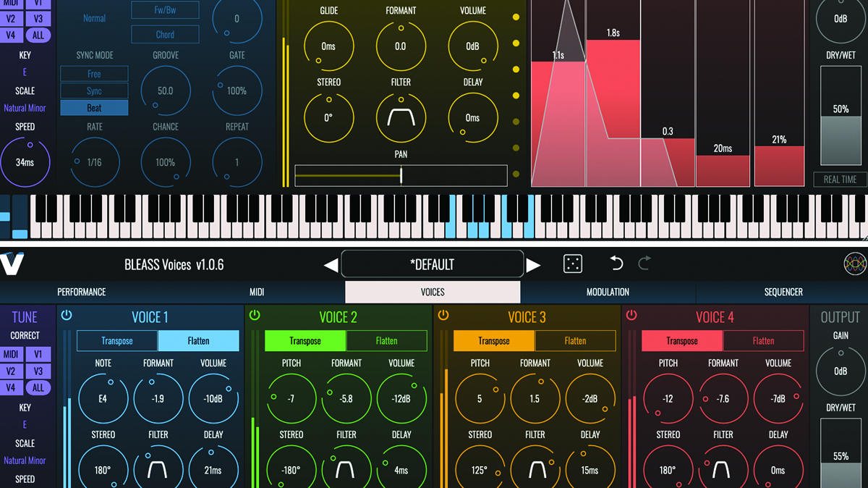Image resolution: width=868 pixels, height=488 pixels.
Task: Select Transpose mode for Voice 1
Action: point(117,341)
